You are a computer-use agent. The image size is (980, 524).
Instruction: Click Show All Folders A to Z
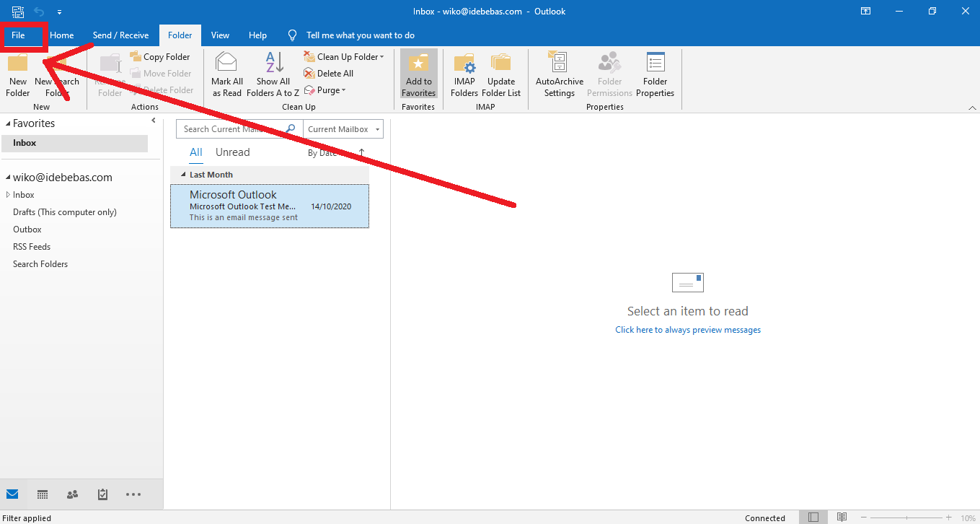click(273, 74)
